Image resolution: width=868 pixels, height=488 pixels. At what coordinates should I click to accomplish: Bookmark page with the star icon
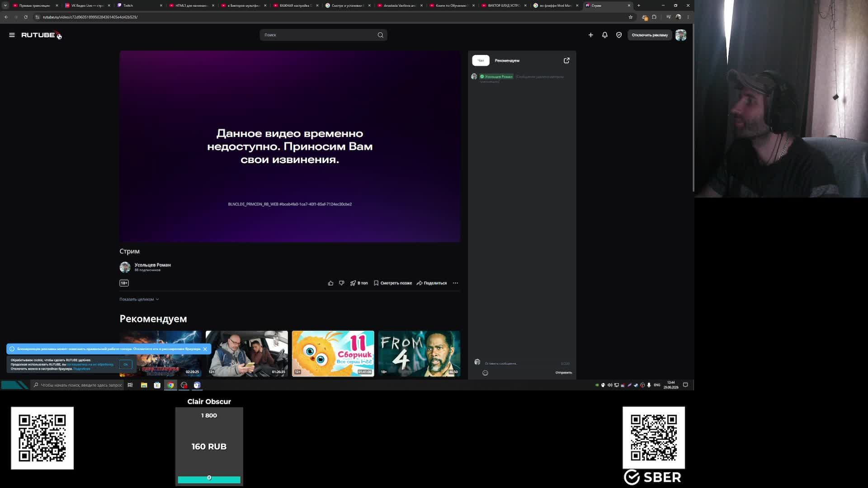(x=630, y=17)
